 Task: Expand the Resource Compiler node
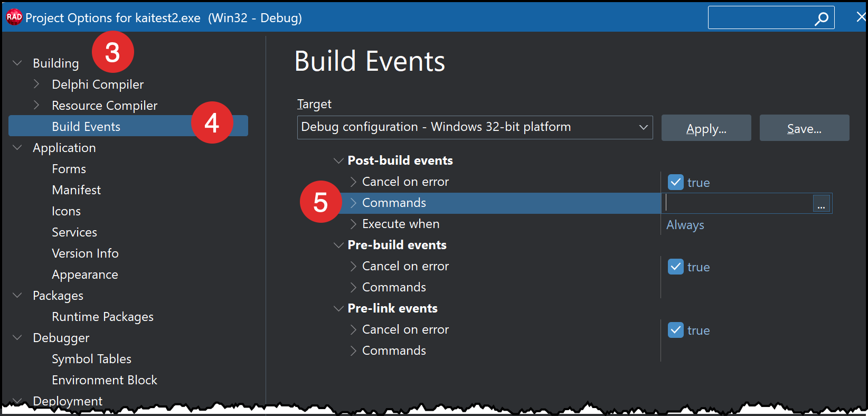(36, 105)
